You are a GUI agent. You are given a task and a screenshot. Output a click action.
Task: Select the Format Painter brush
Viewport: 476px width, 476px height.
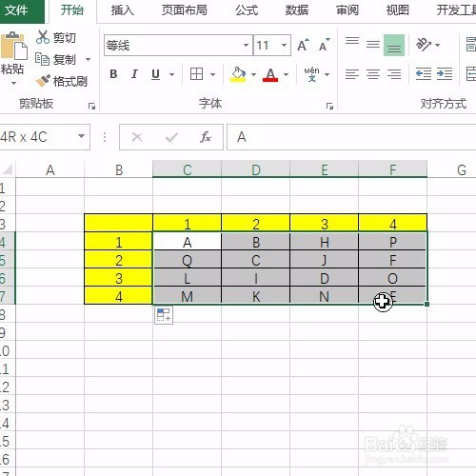click(43, 81)
